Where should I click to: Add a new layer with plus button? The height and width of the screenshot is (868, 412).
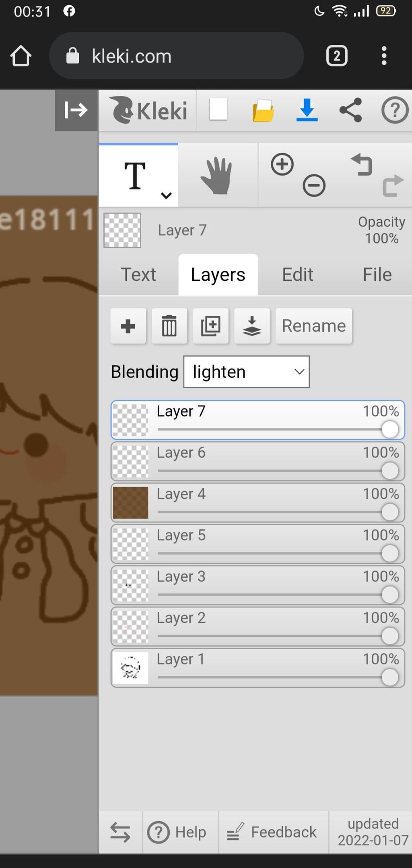tap(128, 326)
